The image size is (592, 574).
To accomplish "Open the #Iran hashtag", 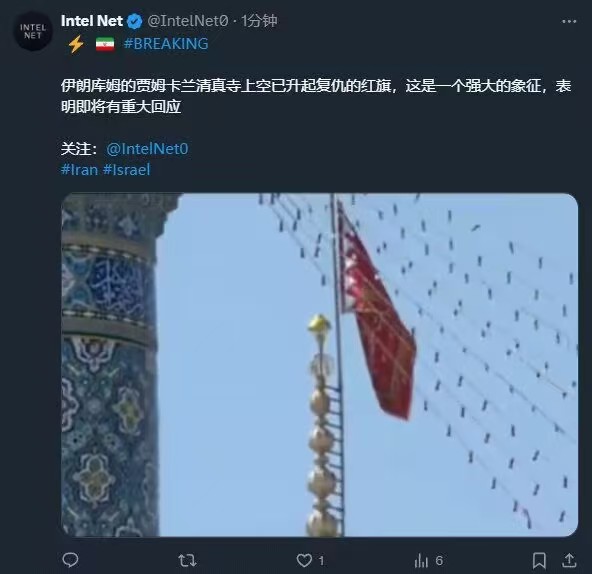I will (79, 170).
